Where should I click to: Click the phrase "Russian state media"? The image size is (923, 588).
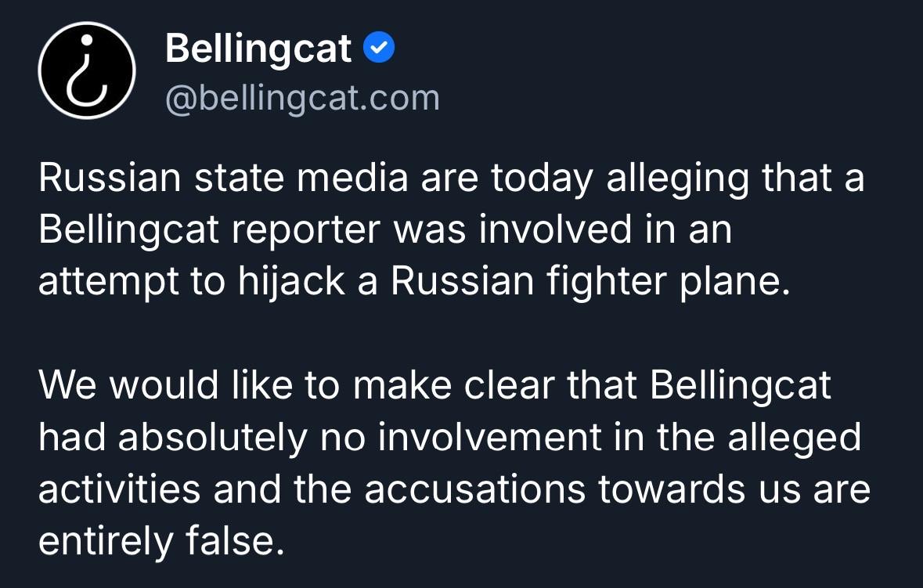click(223, 178)
